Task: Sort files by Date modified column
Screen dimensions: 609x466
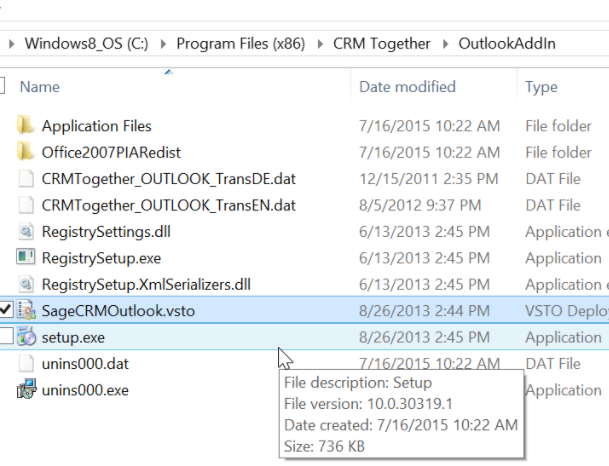Action: [x=407, y=87]
